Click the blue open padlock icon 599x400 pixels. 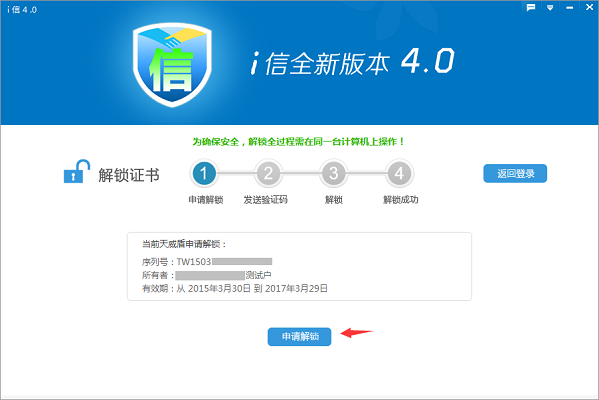click(76, 172)
